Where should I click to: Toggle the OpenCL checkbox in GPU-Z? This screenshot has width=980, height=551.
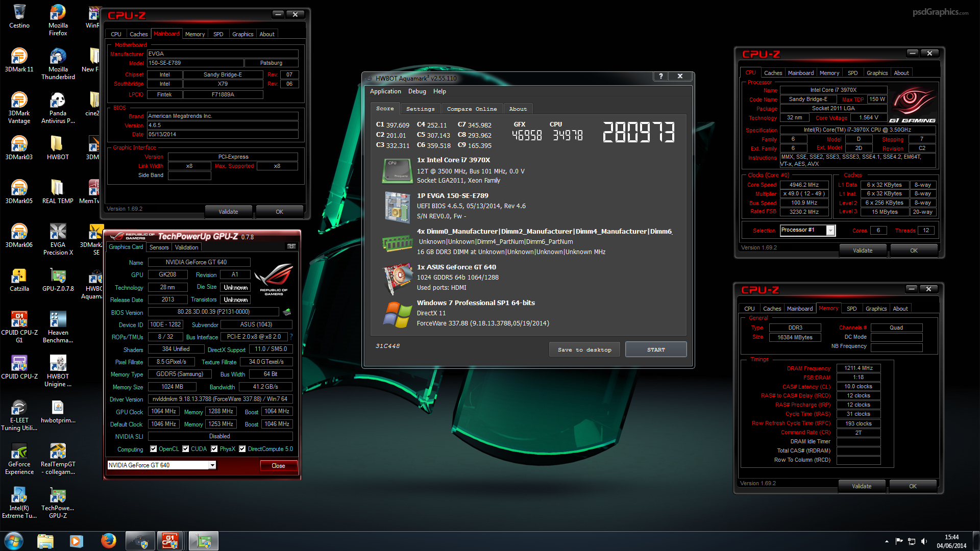coord(153,449)
